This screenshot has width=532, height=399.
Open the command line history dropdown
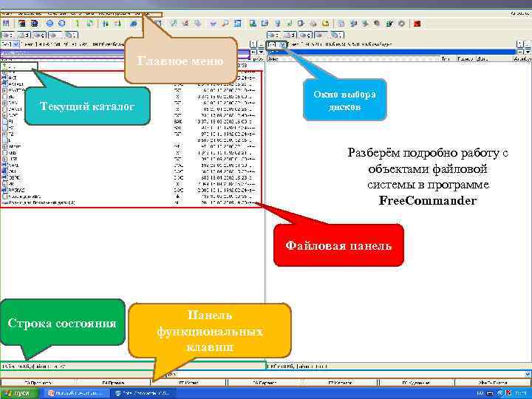528,374
